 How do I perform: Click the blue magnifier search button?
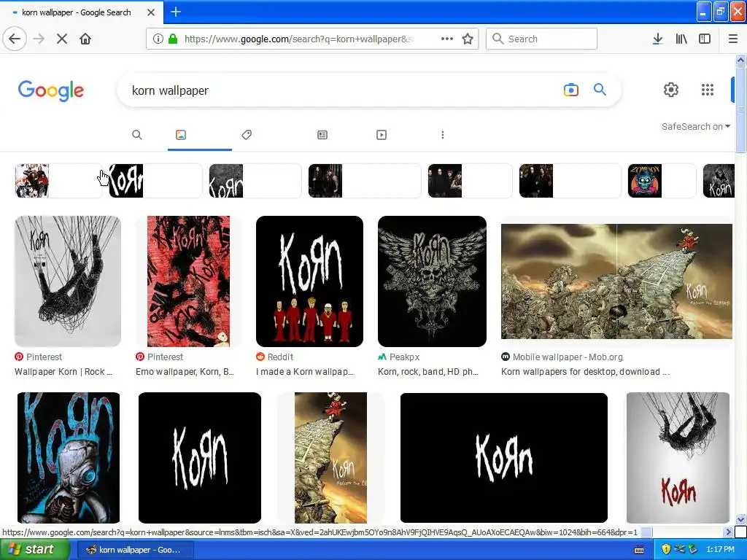(600, 89)
